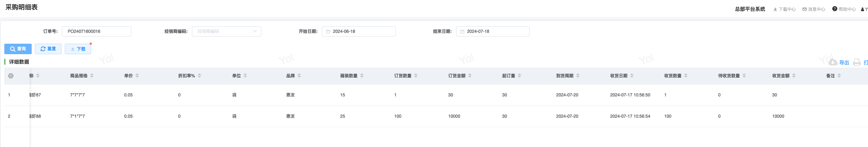Open 消息中心 envelope icon
Image resolution: width=868 pixels, height=147 pixels.
pos(805,9)
